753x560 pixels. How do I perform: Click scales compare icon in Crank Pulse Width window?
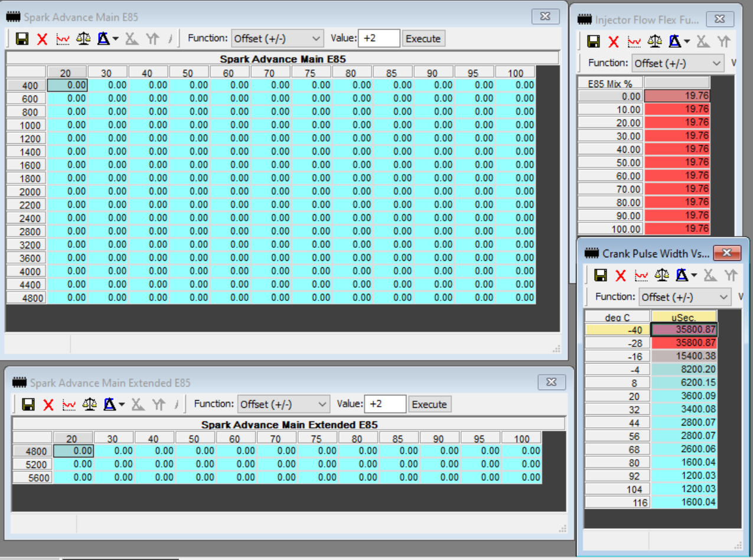(x=663, y=276)
